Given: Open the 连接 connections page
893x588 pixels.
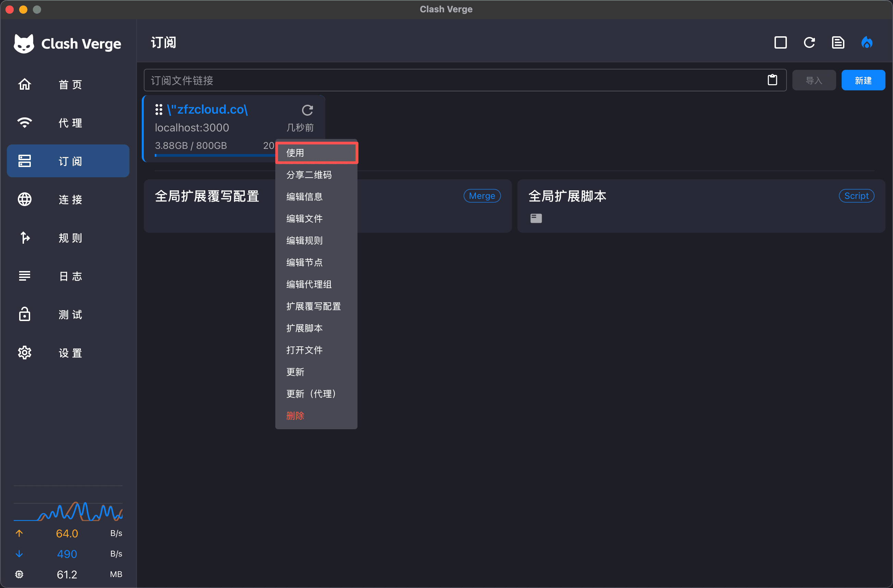Looking at the screenshot, I should click(68, 199).
